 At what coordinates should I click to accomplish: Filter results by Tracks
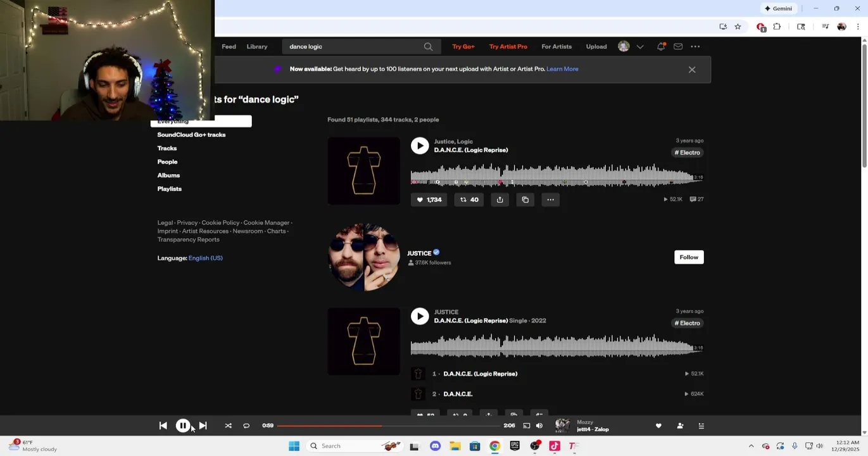click(167, 148)
